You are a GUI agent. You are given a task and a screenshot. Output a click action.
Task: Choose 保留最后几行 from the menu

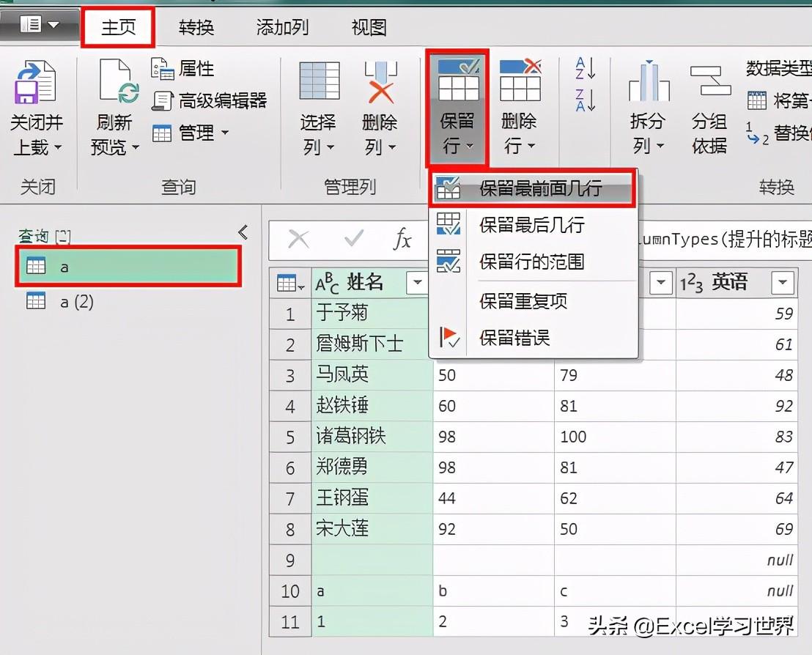tap(531, 225)
